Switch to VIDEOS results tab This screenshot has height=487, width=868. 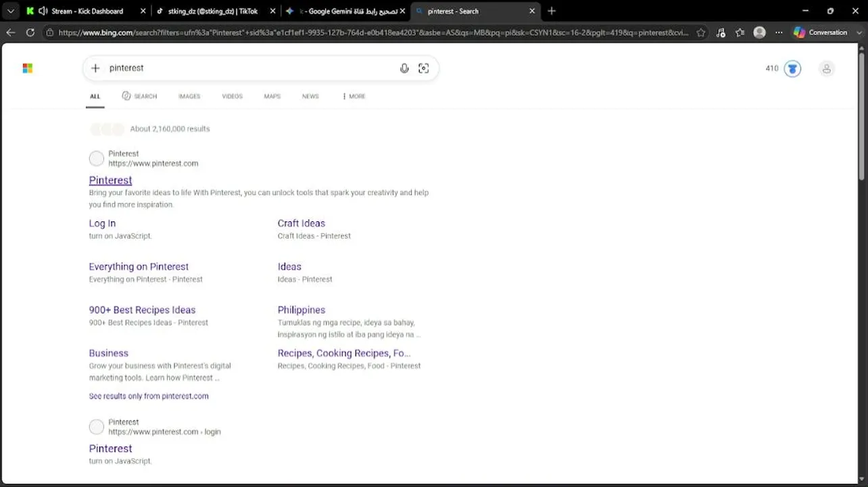tap(232, 97)
